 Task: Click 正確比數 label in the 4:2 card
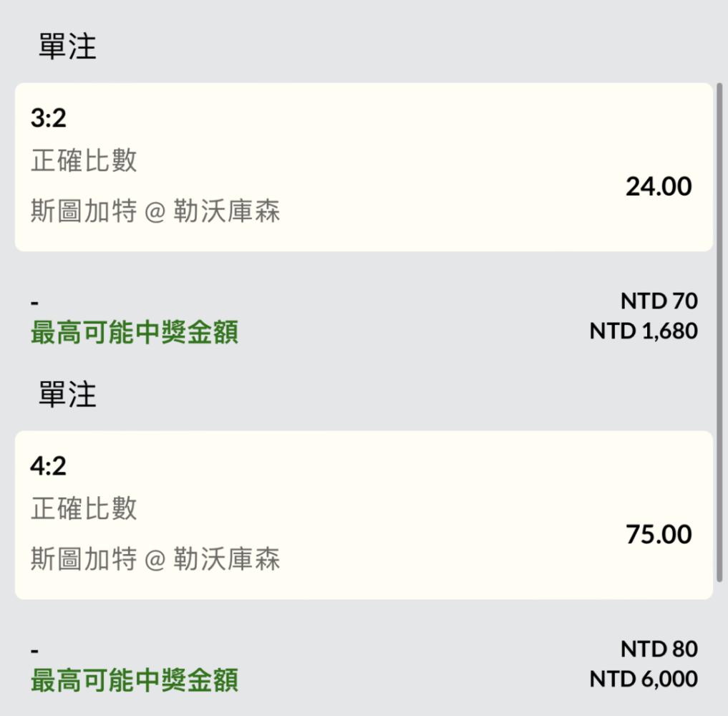click(84, 508)
